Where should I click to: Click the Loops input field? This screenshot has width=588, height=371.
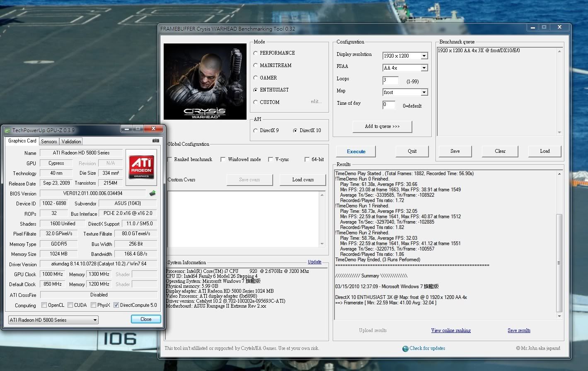pyautogui.click(x=390, y=80)
